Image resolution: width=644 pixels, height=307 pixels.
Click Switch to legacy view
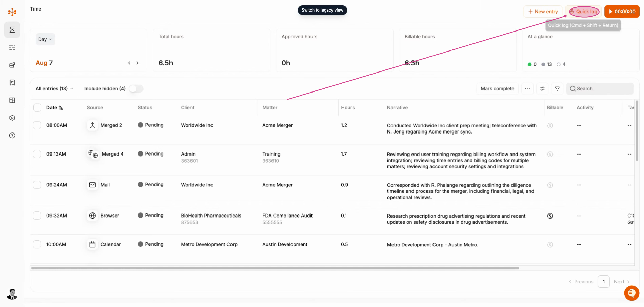[322, 10]
